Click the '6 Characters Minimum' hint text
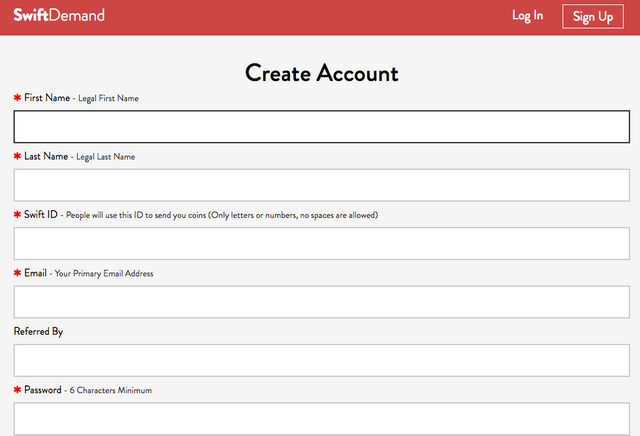Screen dimensions: 640x436 [111, 390]
